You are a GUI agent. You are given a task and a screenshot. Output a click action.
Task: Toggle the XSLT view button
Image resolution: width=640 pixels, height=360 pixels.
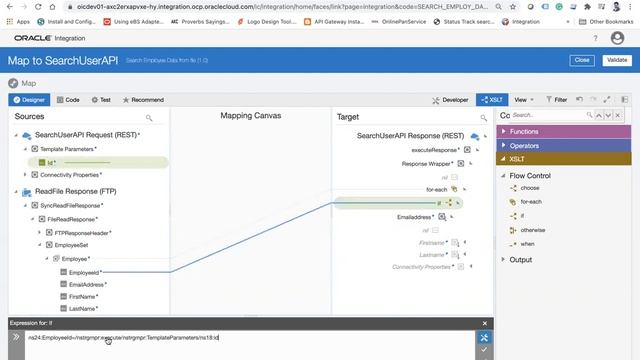click(492, 100)
